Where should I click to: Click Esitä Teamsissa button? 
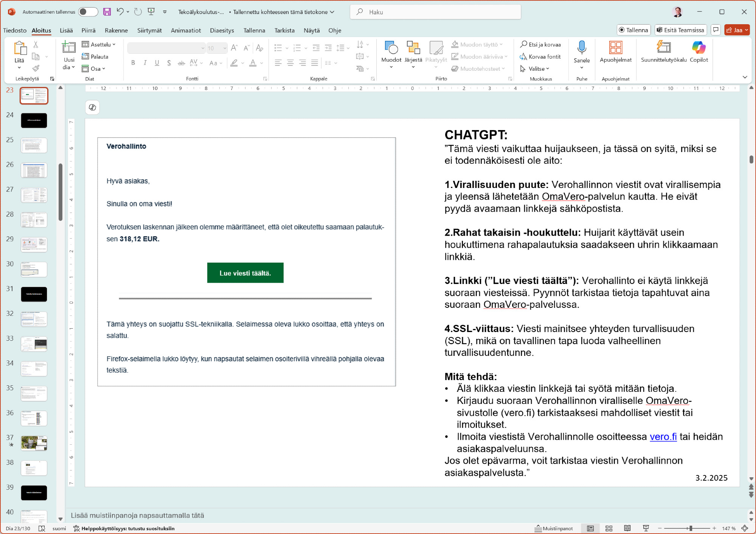681,30
